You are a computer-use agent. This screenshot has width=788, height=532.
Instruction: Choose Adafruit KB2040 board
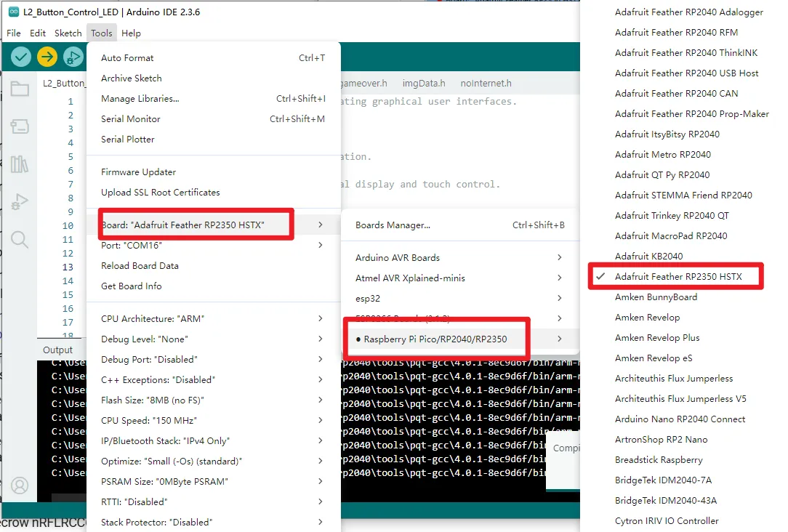(648, 257)
